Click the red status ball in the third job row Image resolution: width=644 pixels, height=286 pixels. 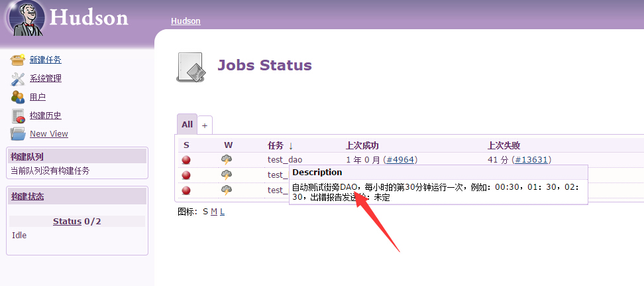click(186, 190)
